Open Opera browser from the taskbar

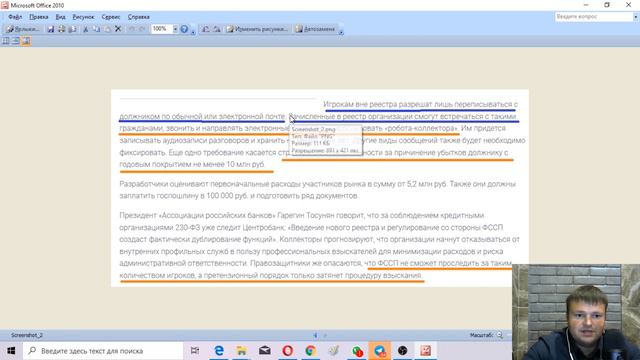coord(287,351)
